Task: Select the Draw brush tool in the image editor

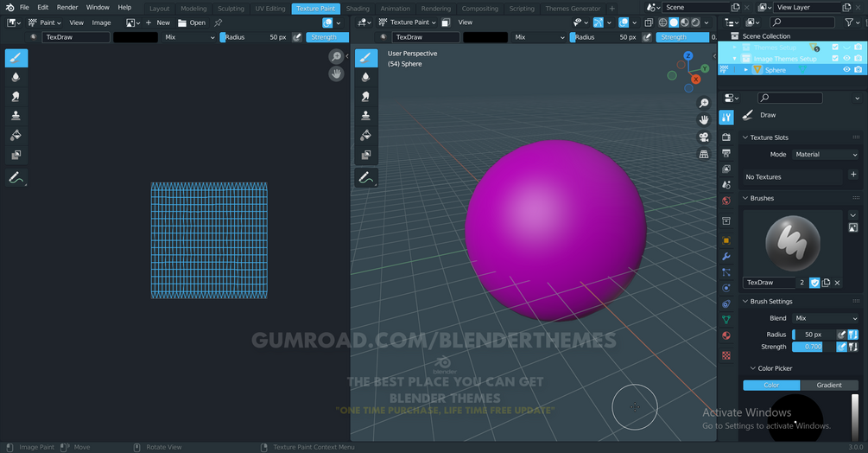Action: tap(16, 58)
